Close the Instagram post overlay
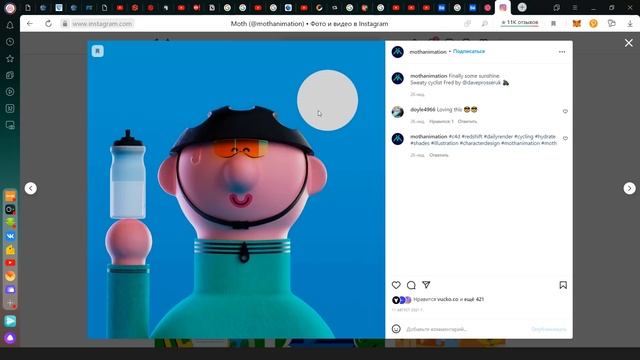The height and width of the screenshot is (360, 640). tap(629, 43)
